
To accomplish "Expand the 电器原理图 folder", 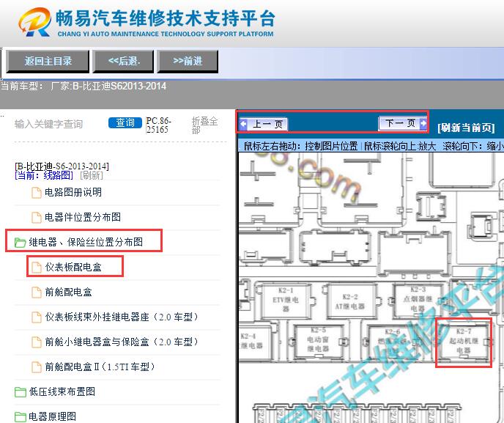I will coord(53,416).
